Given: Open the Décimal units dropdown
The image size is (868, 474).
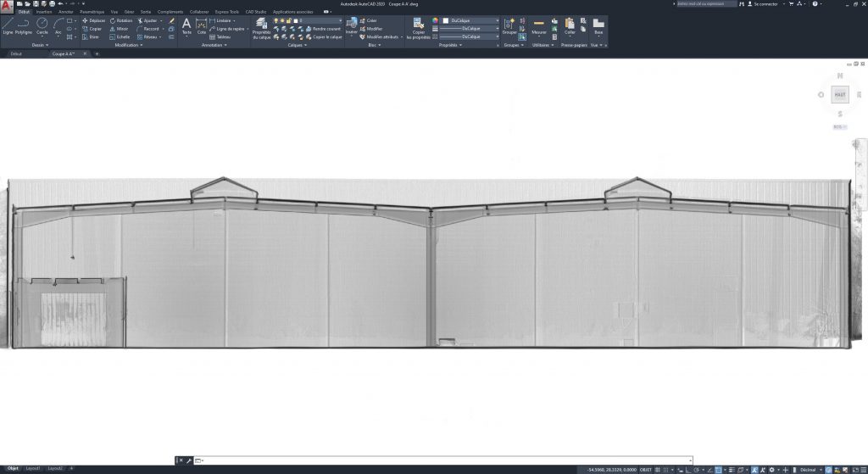Looking at the screenshot, I should 810,470.
